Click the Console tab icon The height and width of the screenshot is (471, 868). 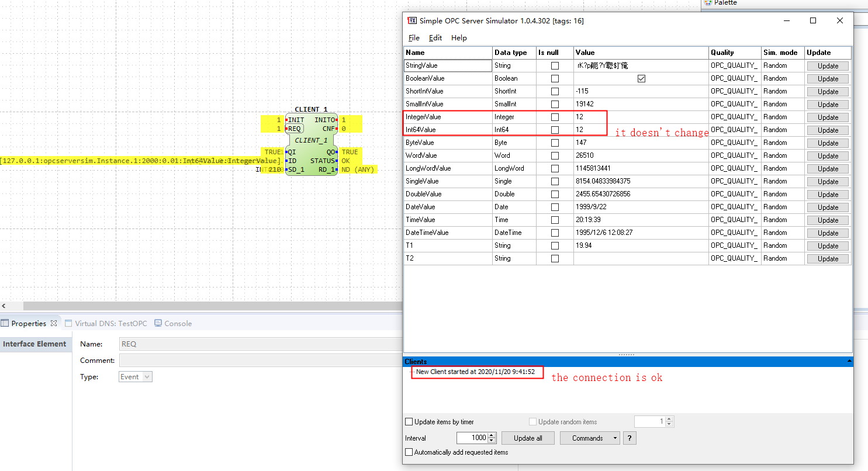158,323
